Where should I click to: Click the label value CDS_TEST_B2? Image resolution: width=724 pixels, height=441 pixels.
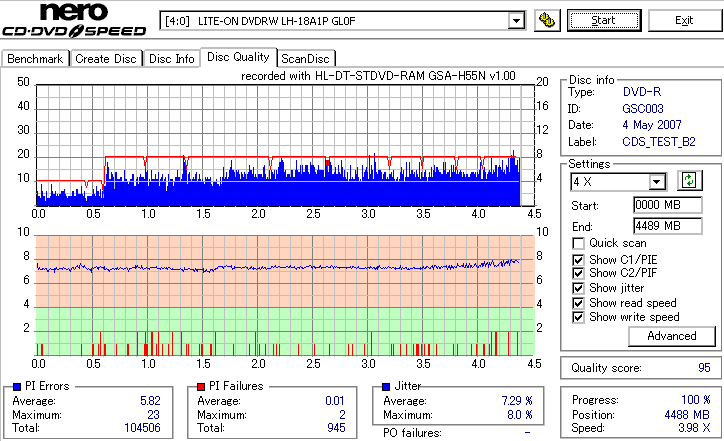pyautogui.click(x=659, y=142)
